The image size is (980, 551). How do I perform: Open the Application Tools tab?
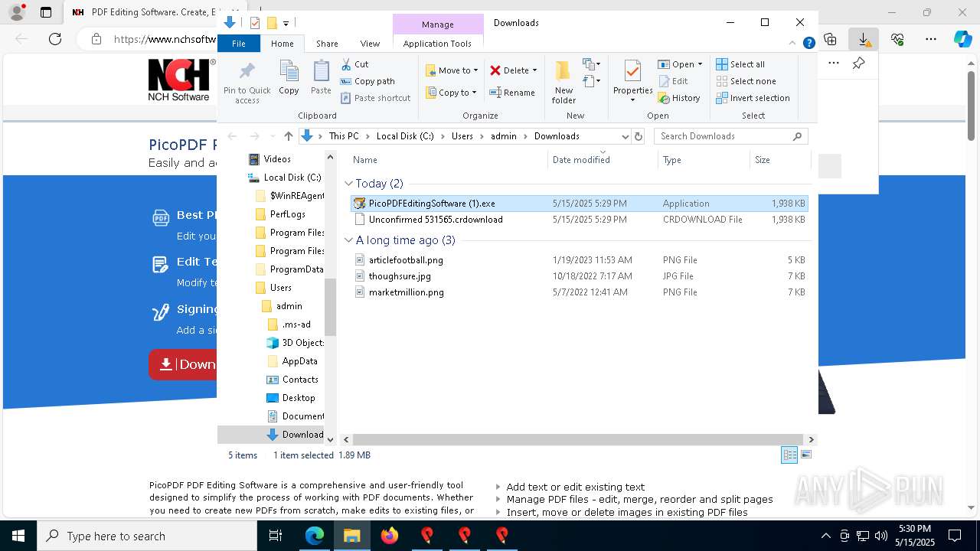pyautogui.click(x=437, y=44)
